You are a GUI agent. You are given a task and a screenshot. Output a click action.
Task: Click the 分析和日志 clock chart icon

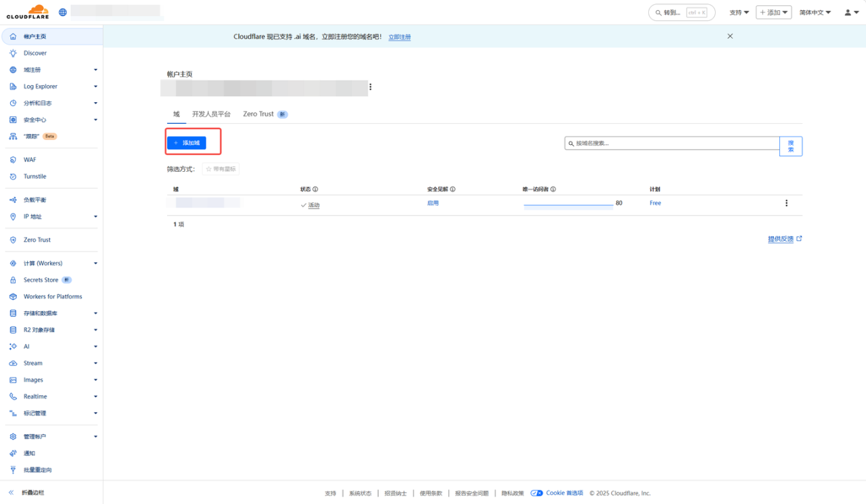click(x=13, y=103)
